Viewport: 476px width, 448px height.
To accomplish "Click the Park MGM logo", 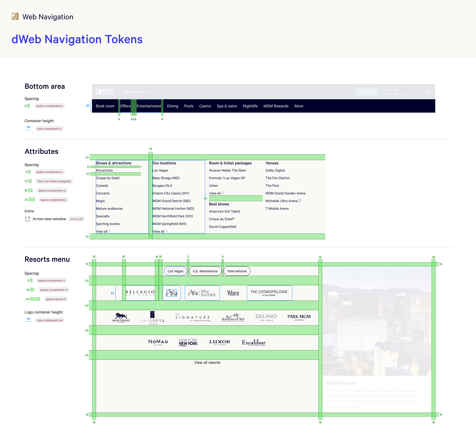I will (x=299, y=318).
